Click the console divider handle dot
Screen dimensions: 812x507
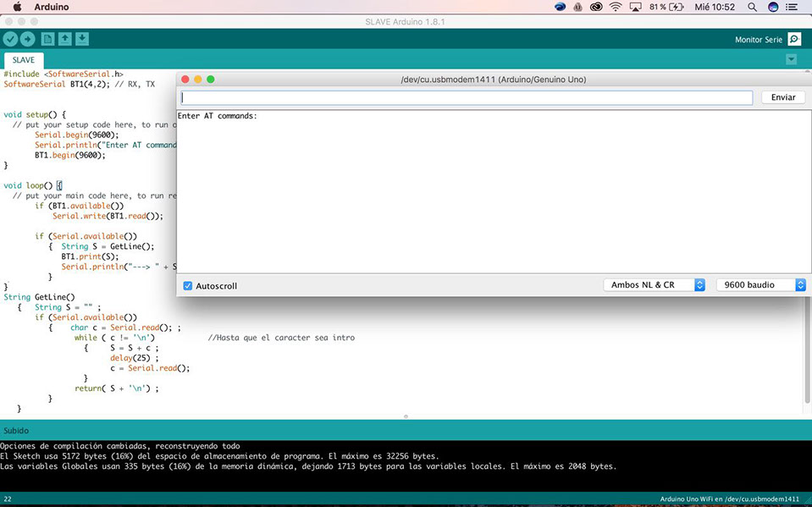[406, 416]
